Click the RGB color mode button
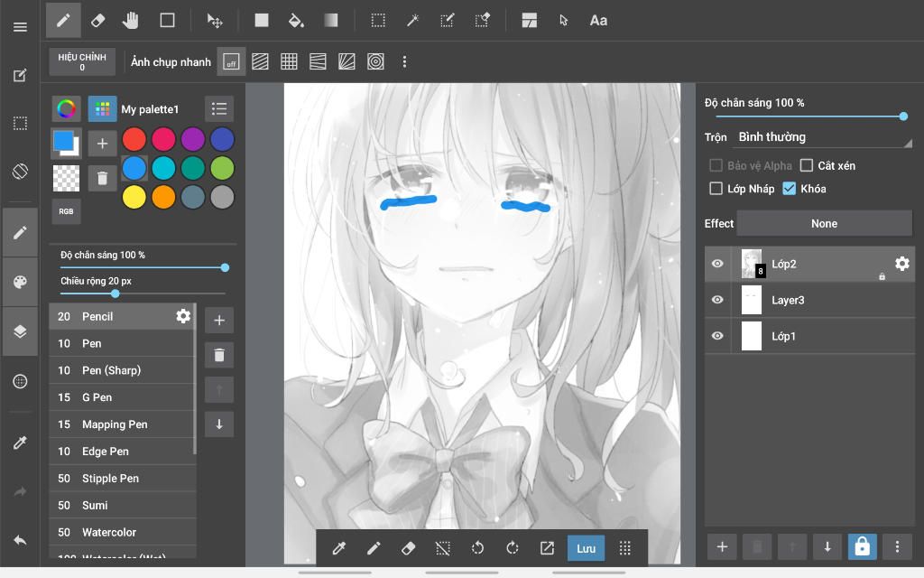This screenshot has height=578, width=924. [66, 211]
